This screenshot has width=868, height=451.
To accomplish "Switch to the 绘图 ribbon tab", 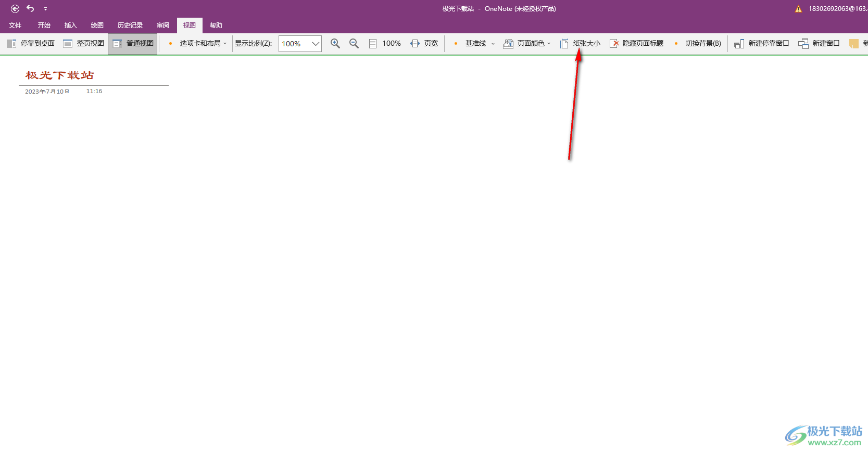I will [97, 25].
